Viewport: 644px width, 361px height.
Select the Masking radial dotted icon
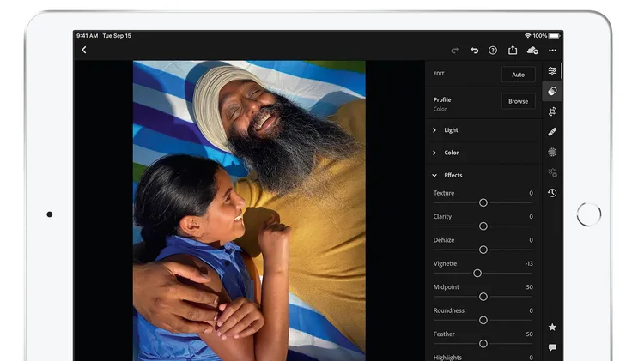coord(552,152)
